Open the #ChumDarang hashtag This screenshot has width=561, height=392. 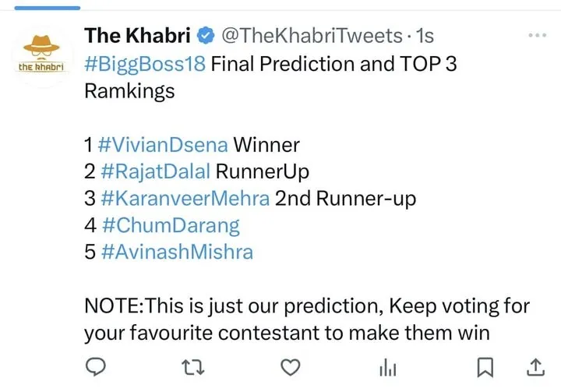point(171,225)
